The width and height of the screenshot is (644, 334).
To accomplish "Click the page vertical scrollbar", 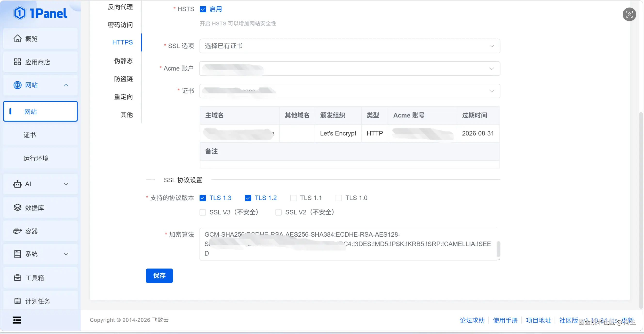I will 642,210.
